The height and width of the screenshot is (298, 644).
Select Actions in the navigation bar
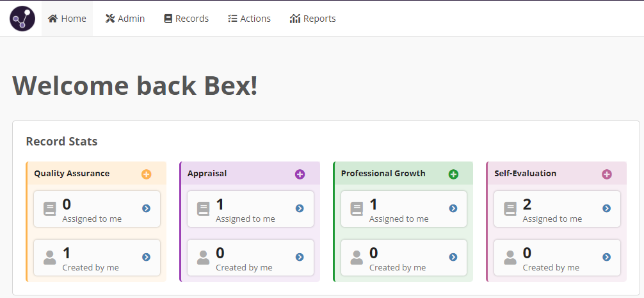point(249,19)
